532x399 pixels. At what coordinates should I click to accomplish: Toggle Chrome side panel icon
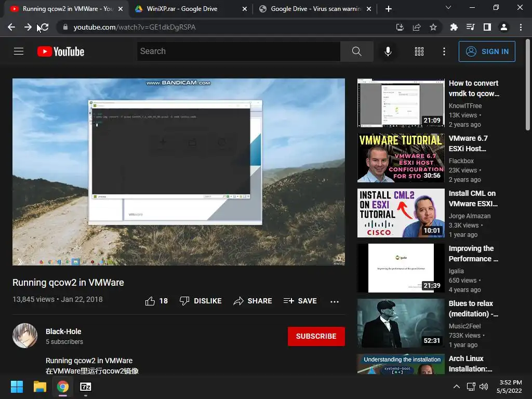pyautogui.click(x=487, y=27)
